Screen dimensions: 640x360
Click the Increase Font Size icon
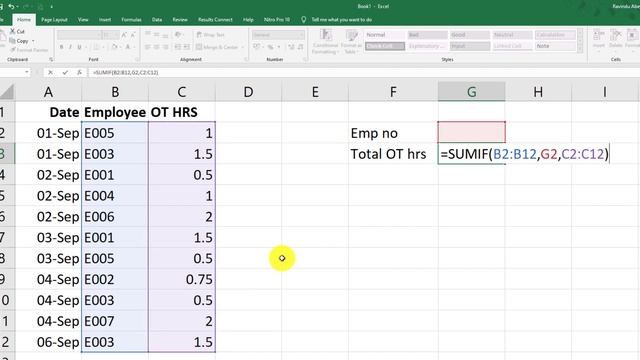(124, 35)
